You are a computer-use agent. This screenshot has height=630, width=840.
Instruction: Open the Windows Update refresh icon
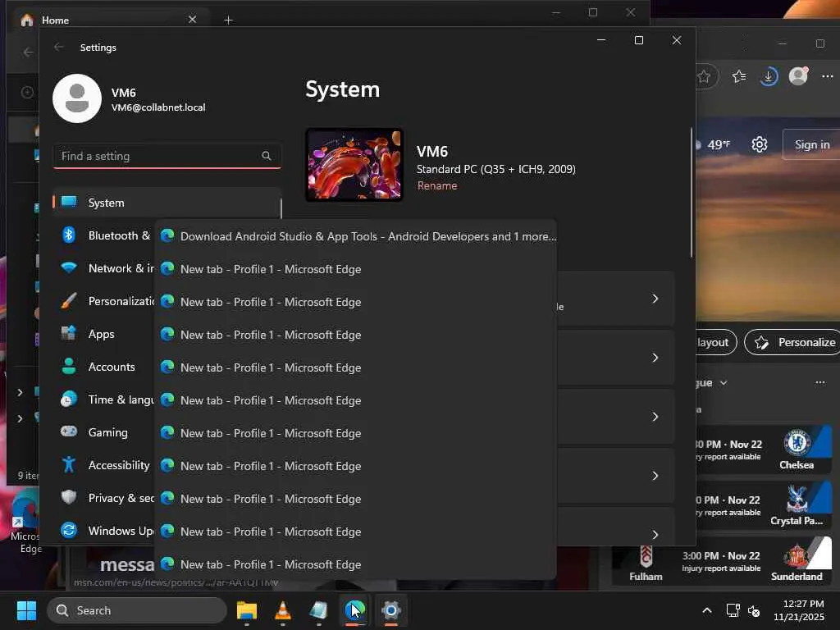[x=69, y=531]
